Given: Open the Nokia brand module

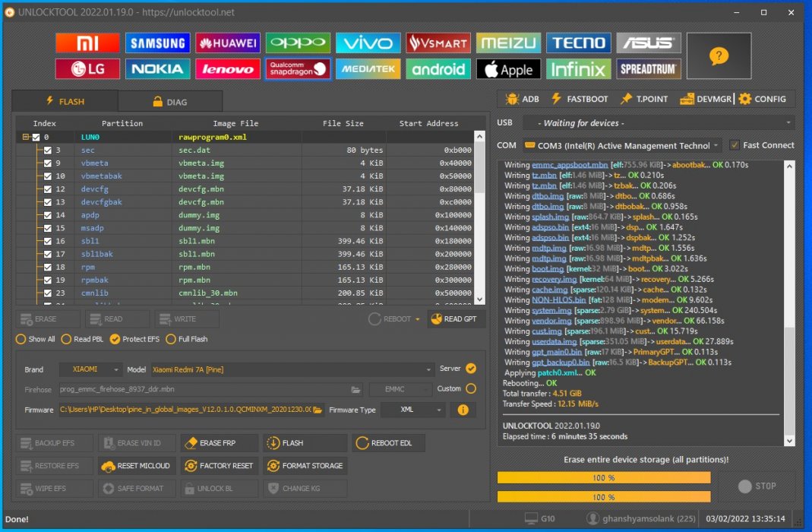Looking at the screenshot, I should (157, 69).
